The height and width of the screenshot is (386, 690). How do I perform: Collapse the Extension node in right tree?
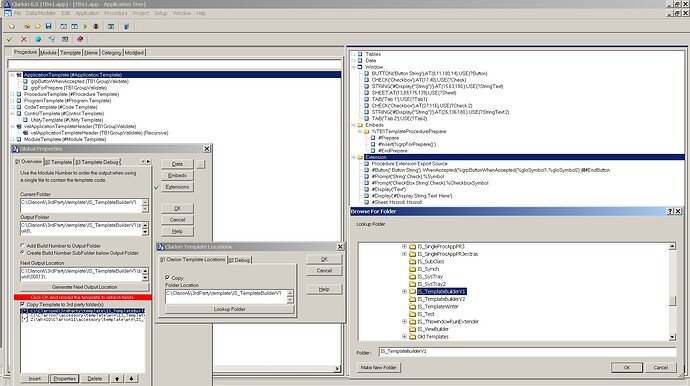click(353, 157)
